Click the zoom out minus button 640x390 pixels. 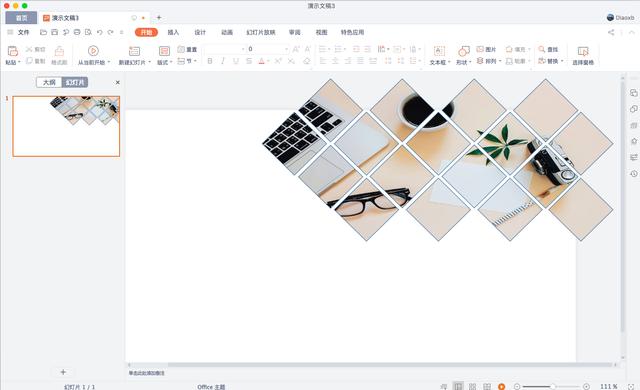(x=517, y=386)
